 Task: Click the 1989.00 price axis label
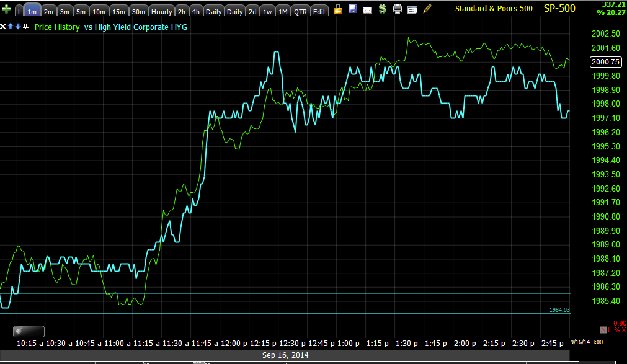point(606,244)
